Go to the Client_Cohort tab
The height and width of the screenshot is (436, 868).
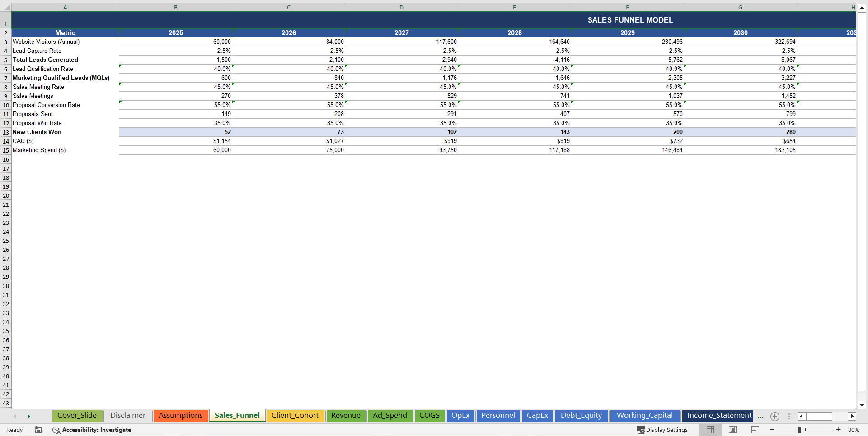click(295, 416)
